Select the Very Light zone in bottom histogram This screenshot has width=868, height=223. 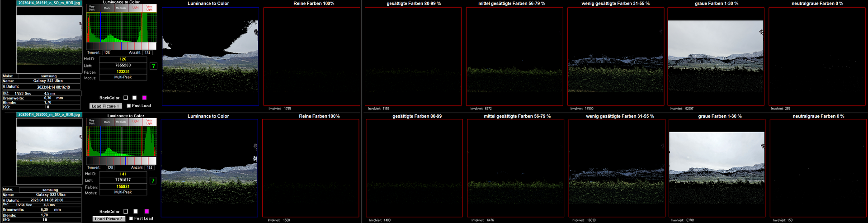(149, 122)
